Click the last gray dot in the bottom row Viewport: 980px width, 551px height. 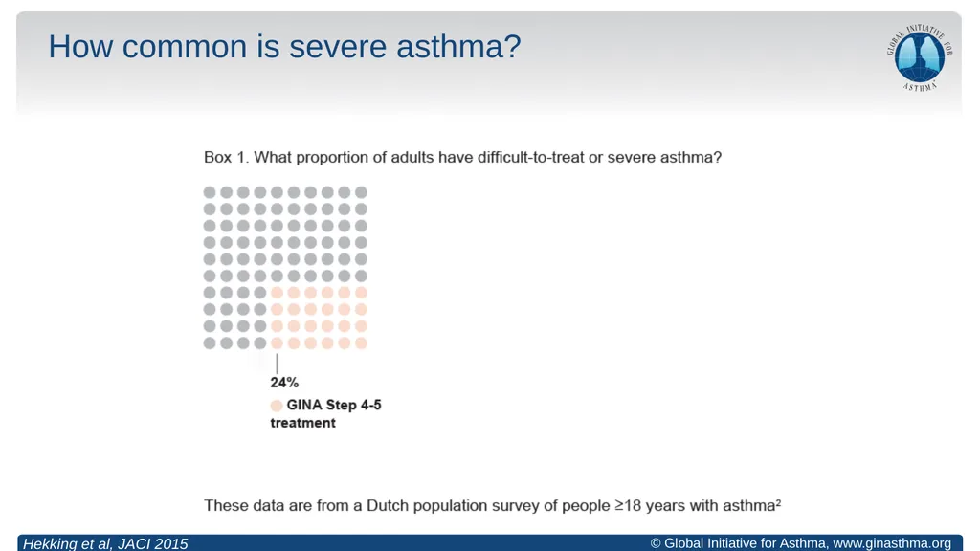tap(260, 343)
